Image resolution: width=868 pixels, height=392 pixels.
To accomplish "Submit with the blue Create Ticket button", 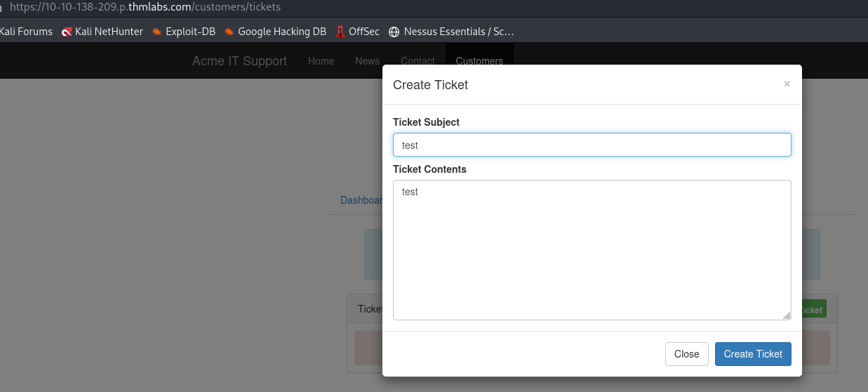I will pos(752,354).
